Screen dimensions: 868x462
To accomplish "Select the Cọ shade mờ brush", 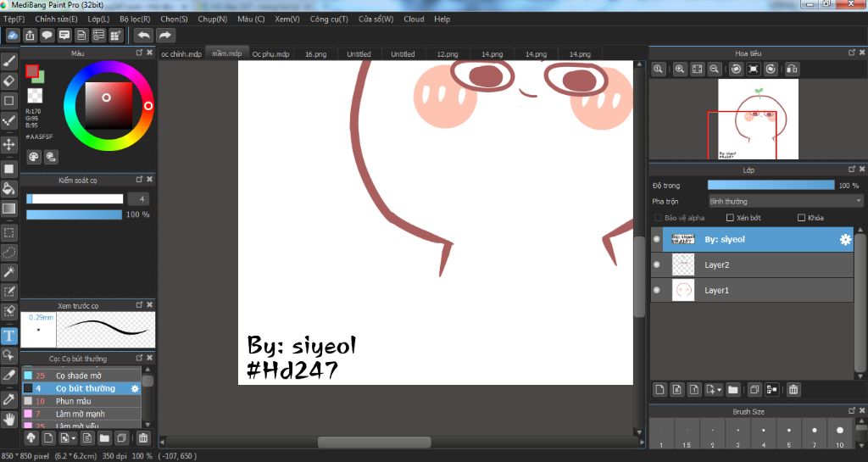I will pos(81,376).
